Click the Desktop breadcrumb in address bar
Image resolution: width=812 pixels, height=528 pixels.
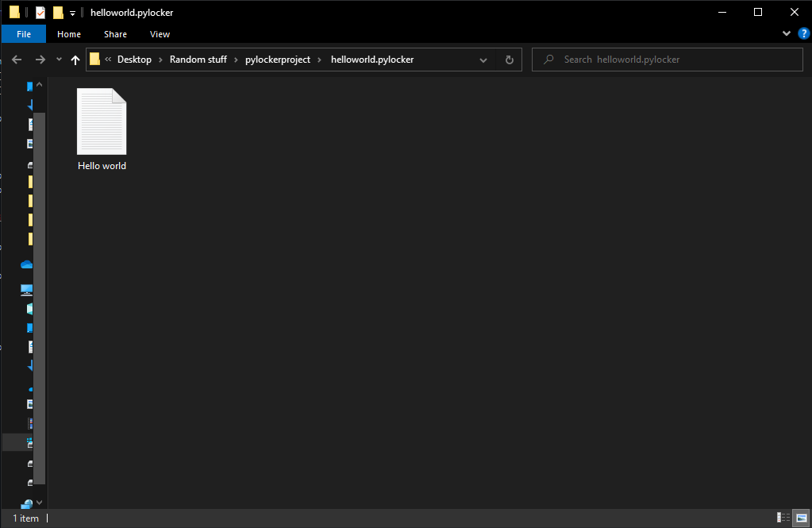(x=134, y=60)
